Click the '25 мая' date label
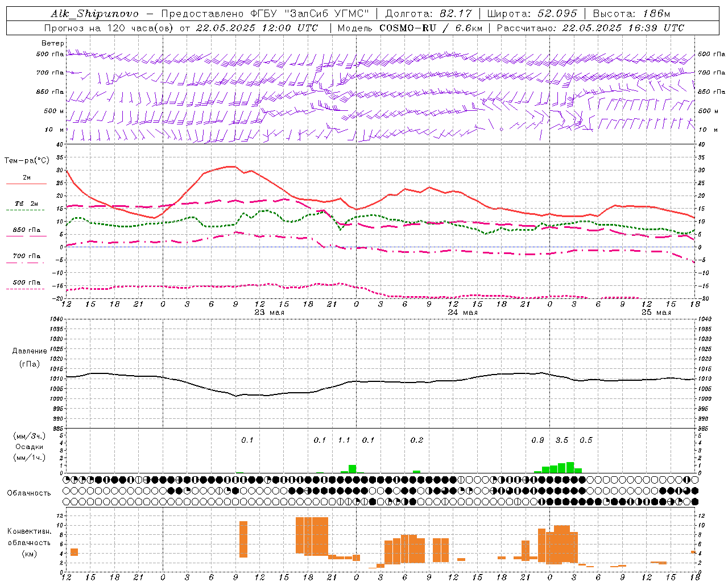This screenshot has width=728, height=582. pyautogui.click(x=656, y=313)
